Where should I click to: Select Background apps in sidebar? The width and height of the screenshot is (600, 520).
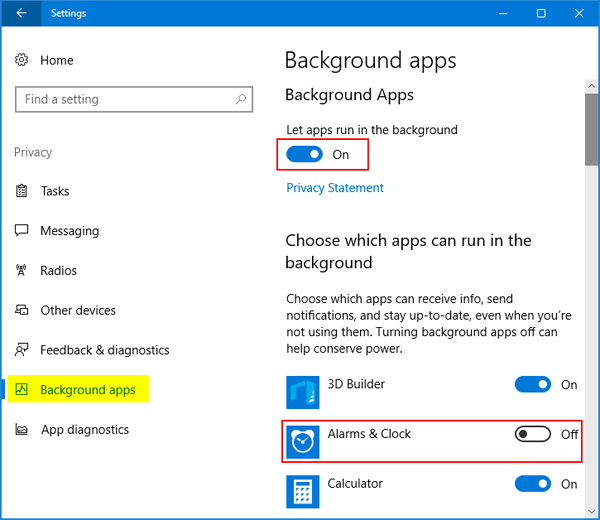[87, 390]
